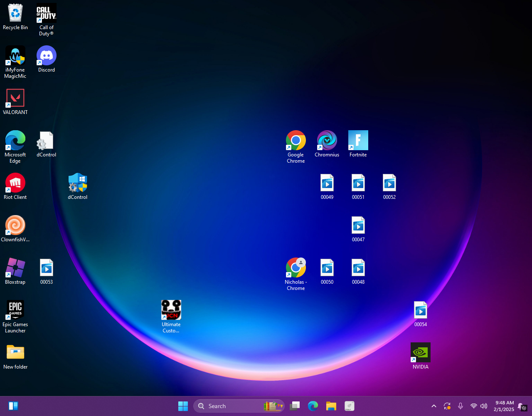Click the iMyFone MagicMic shortcut
Screen dimensions: 532x416
click(x=15, y=62)
